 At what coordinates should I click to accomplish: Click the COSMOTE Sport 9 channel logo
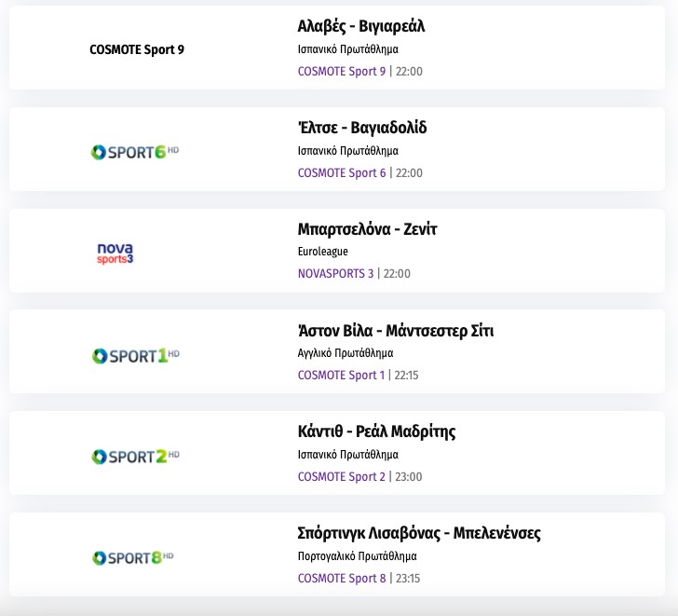coord(137,50)
